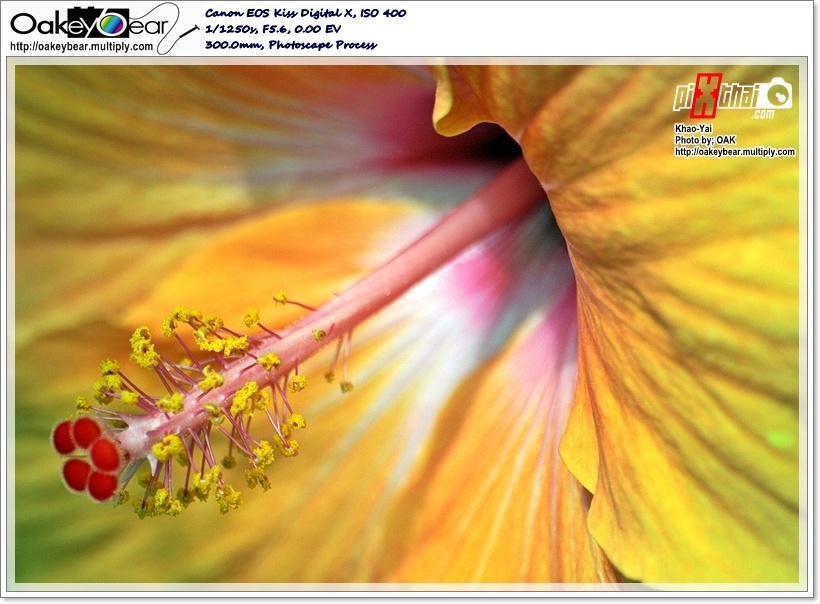Click the text 'Canon EOS Kiss Digital X, ISO 400'

305,13
